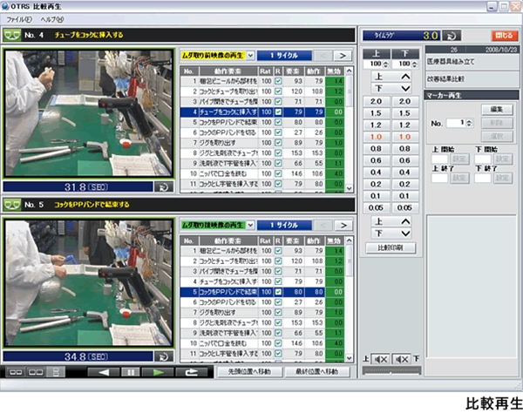Toggle R checkbox for lower row 3 パイプ開きでチューブ
This screenshot has height=420, width=523.
click(x=278, y=271)
